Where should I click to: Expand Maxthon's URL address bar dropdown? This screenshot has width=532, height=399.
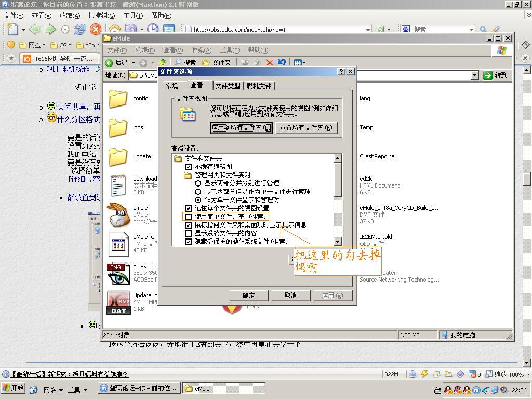pos(368,30)
